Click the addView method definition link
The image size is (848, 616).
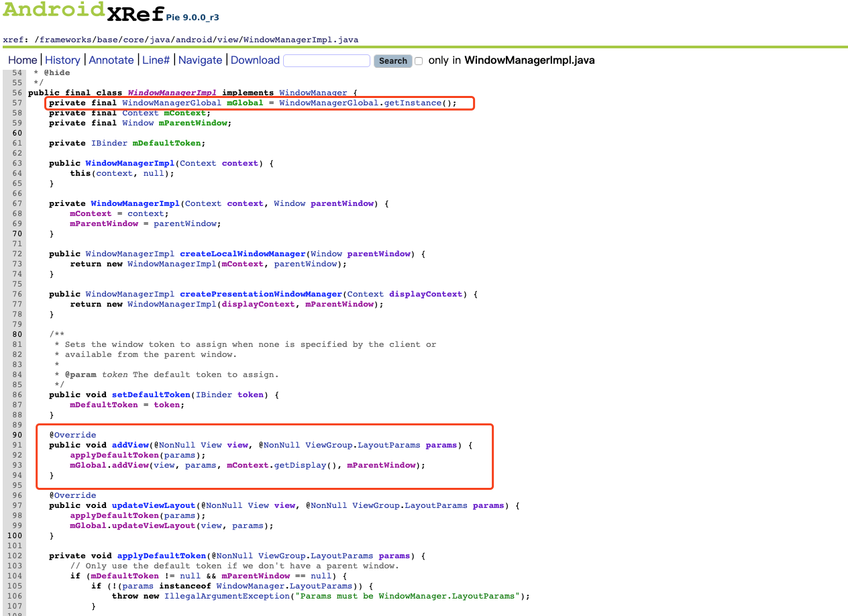[x=130, y=445]
